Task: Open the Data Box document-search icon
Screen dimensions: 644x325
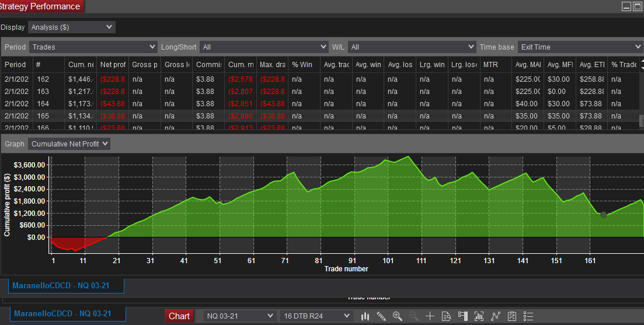Action: [446, 316]
